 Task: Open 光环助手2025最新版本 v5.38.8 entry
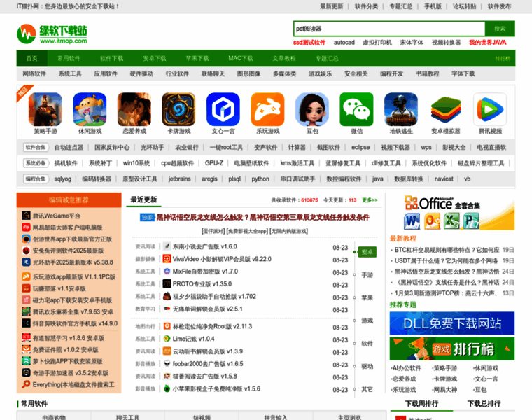(x=73, y=262)
